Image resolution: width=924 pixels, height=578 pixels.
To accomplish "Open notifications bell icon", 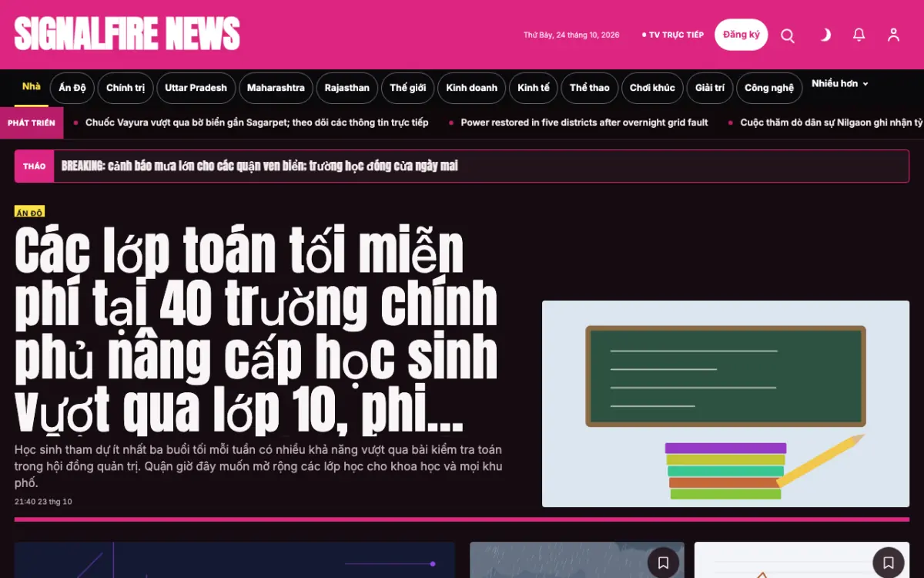I will click(x=859, y=35).
